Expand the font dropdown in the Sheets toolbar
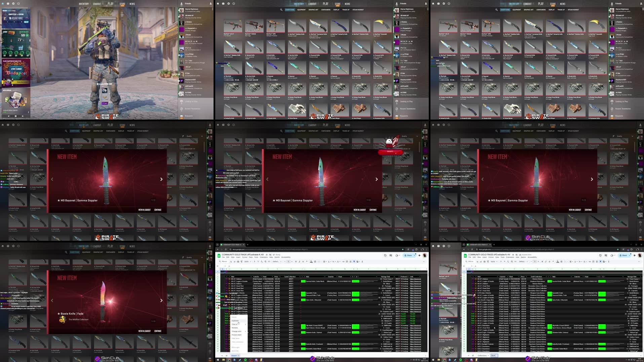The image size is (644, 362). pyautogui.click(x=276, y=262)
